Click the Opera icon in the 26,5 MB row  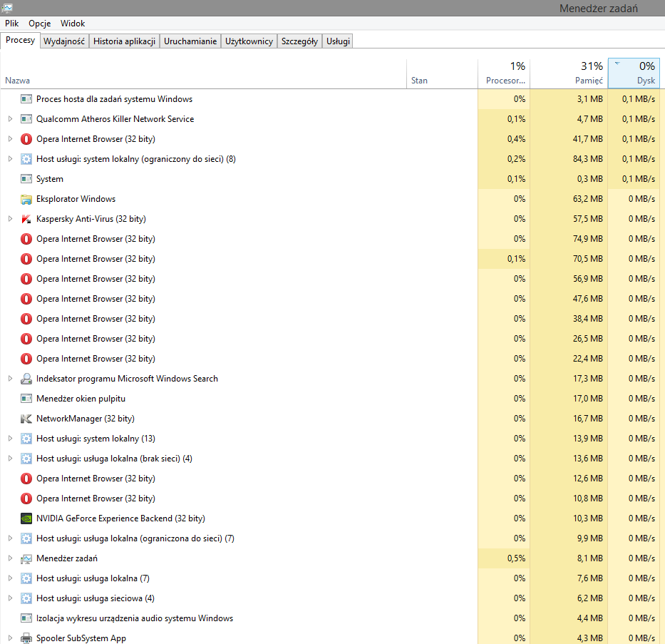[26, 339]
